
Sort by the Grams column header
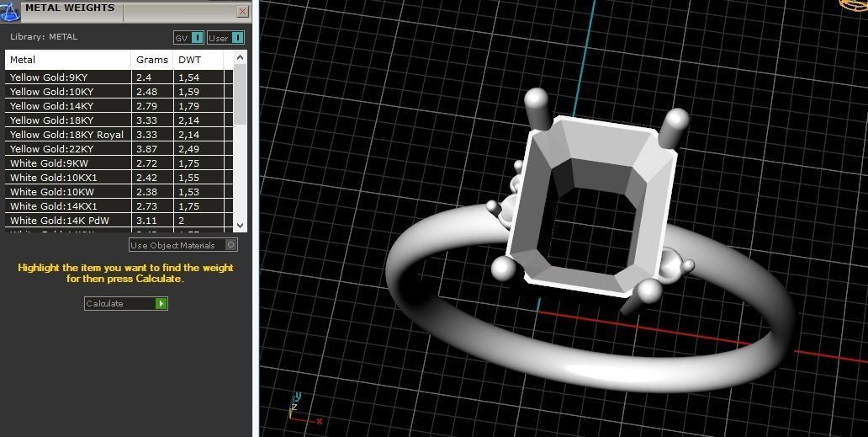click(x=152, y=60)
